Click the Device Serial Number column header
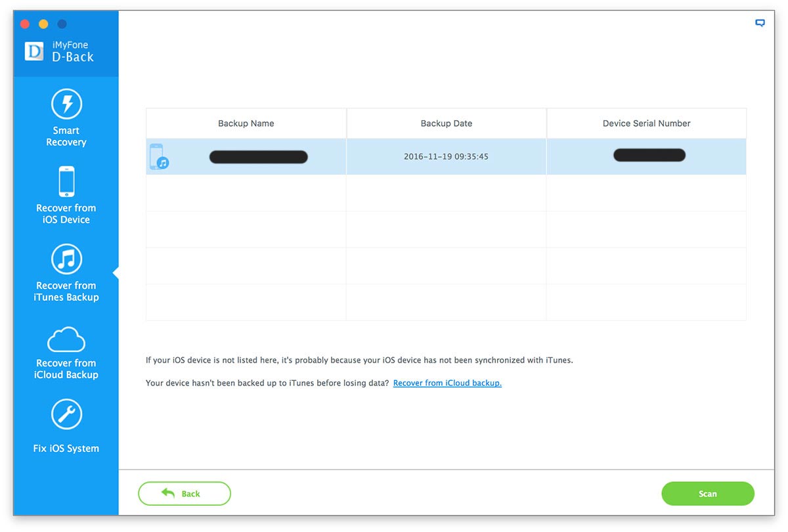The width and height of the screenshot is (788, 532). [646, 123]
